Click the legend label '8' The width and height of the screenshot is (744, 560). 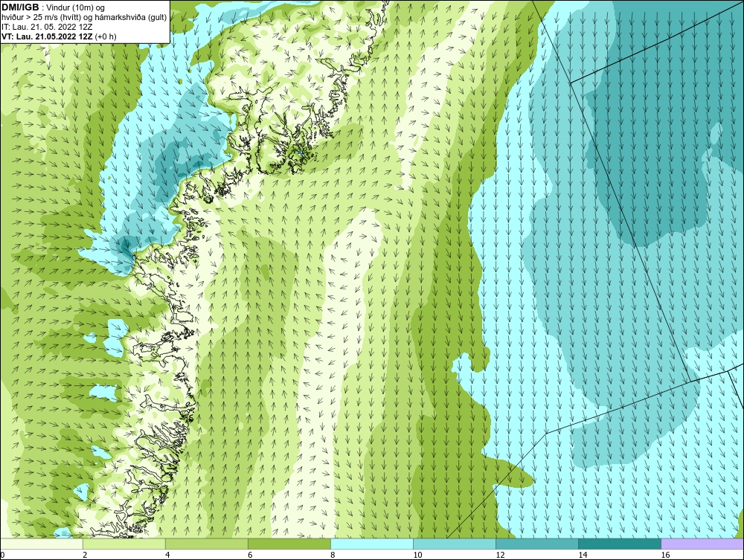(x=333, y=555)
